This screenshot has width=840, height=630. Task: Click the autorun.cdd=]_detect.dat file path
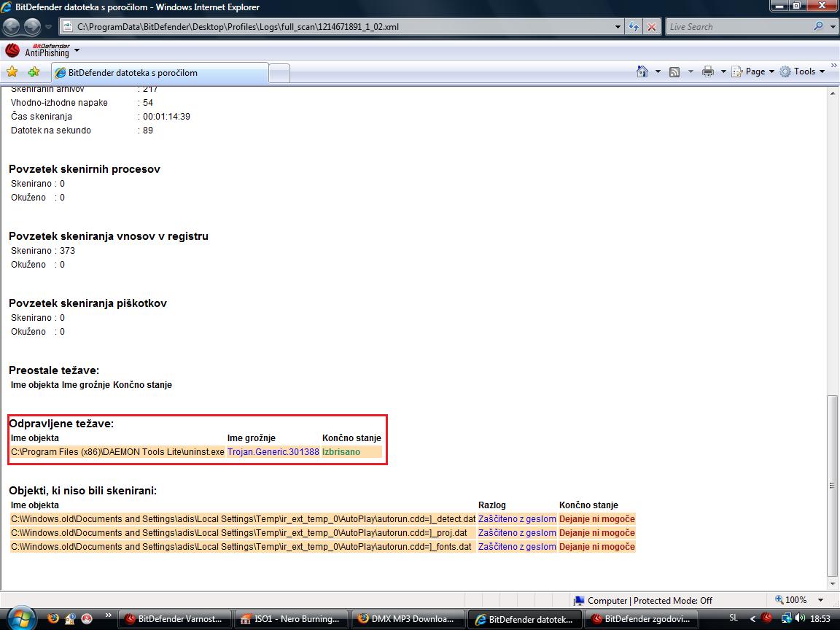tap(244, 518)
